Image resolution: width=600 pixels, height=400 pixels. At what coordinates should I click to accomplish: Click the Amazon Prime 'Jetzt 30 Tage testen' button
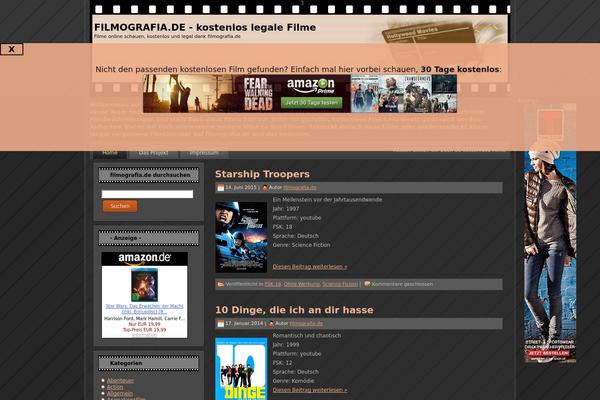[311, 103]
